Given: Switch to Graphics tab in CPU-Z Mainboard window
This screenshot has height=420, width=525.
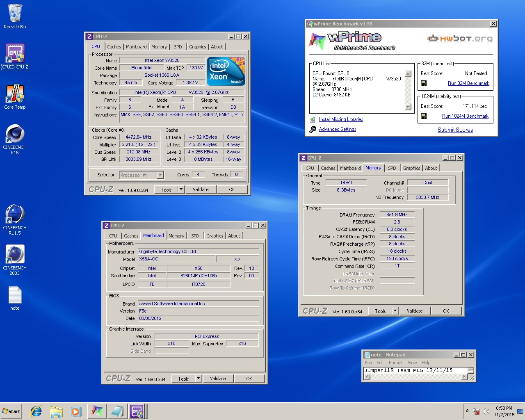Looking at the screenshot, I should [x=215, y=236].
